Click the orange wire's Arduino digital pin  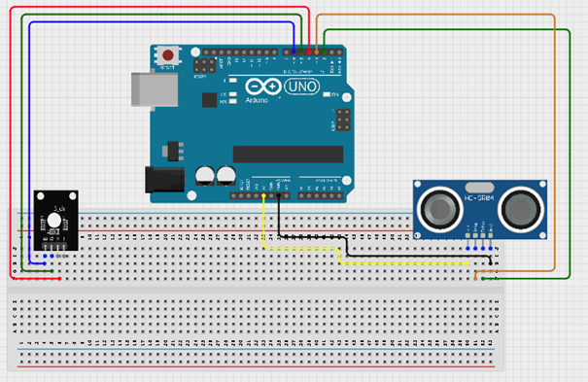[317, 52]
